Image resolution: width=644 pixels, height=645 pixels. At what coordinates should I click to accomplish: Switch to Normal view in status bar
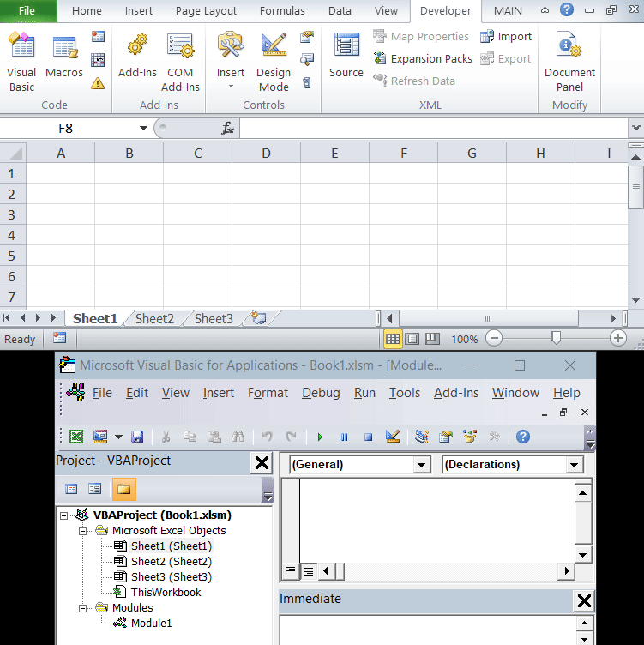pyautogui.click(x=393, y=339)
